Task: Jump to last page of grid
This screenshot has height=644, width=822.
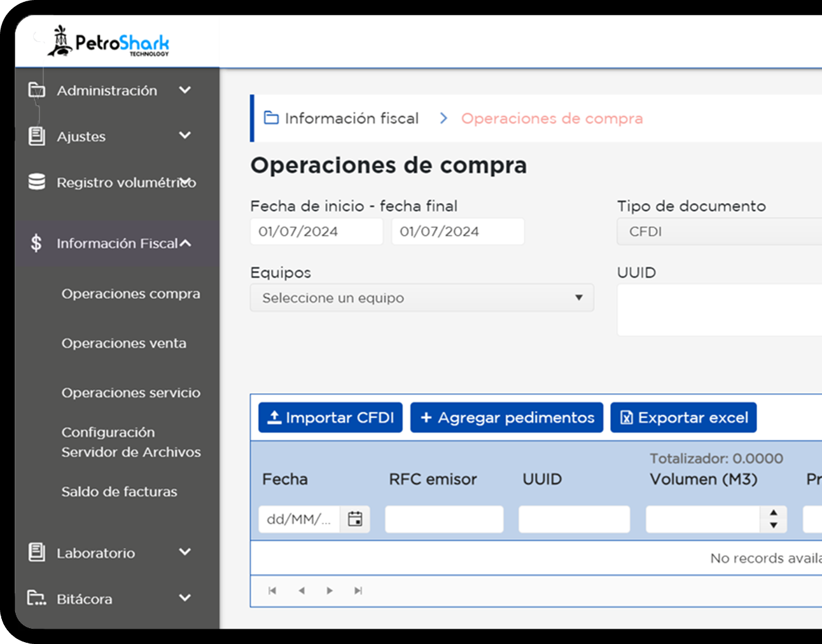Action: pyautogui.click(x=358, y=591)
